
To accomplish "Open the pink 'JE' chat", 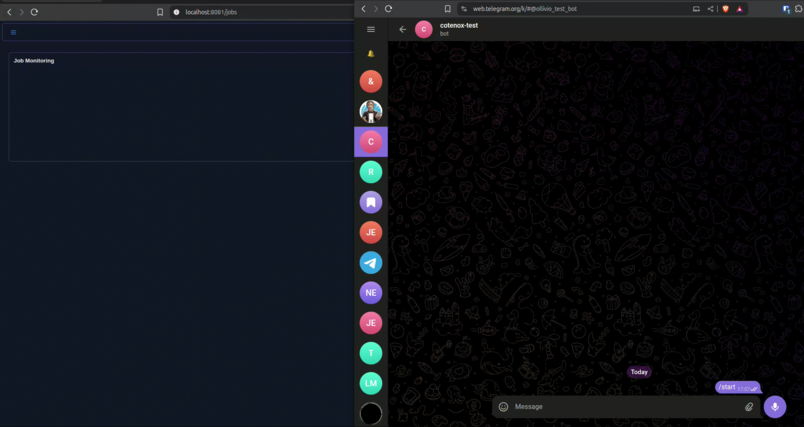I will [x=371, y=323].
